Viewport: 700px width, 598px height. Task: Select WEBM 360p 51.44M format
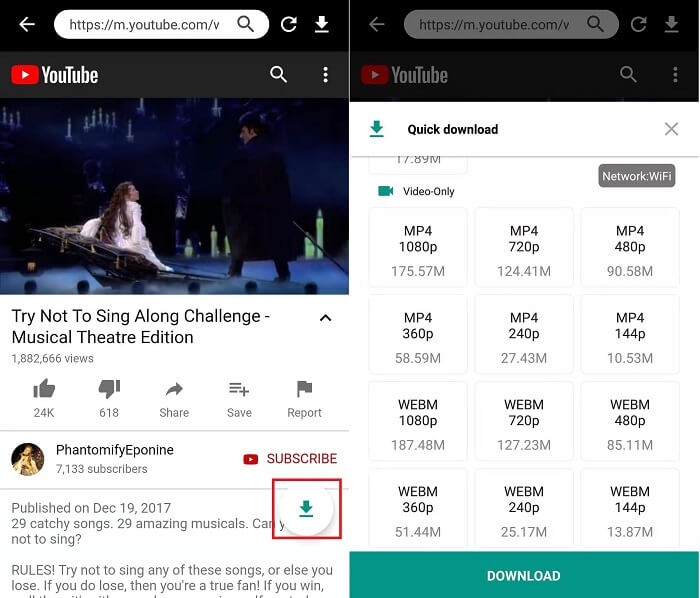coord(418,508)
